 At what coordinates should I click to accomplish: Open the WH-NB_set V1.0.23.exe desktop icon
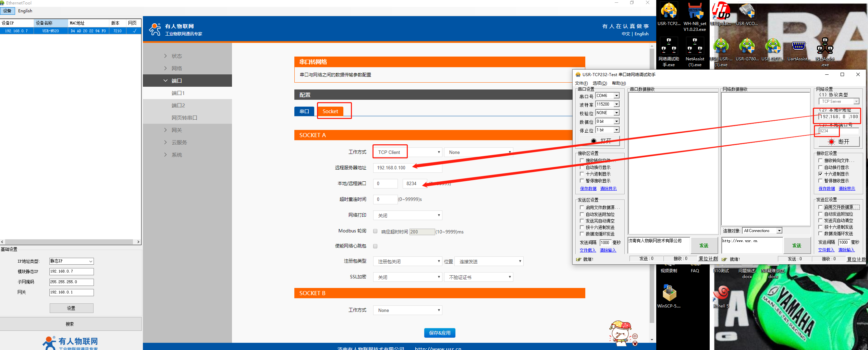[695, 12]
